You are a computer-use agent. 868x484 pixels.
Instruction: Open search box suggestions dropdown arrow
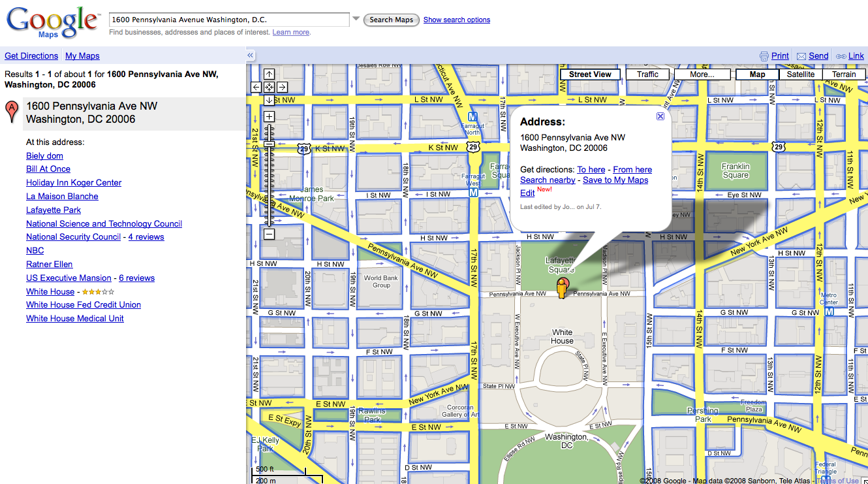tap(356, 20)
